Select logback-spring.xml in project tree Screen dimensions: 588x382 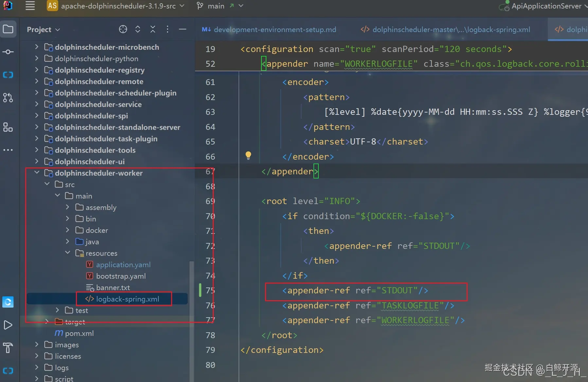[128, 299]
